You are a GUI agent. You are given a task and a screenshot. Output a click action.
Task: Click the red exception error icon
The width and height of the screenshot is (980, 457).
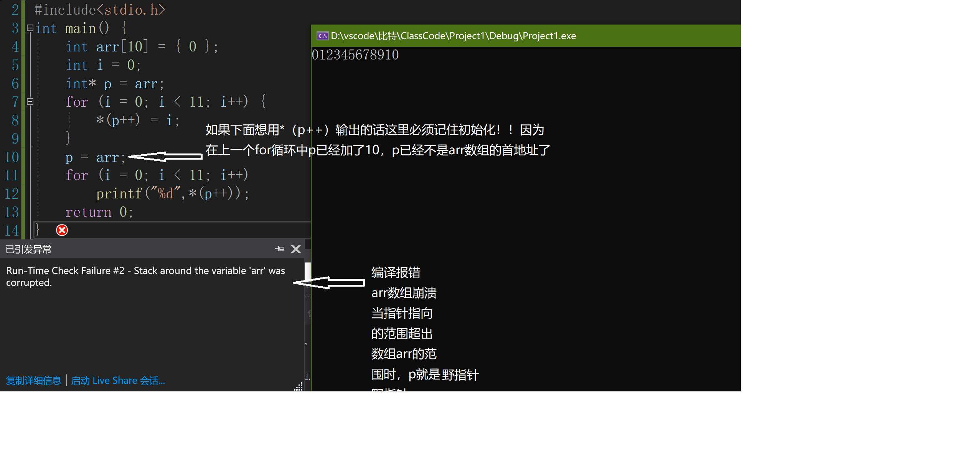[62, 230]
